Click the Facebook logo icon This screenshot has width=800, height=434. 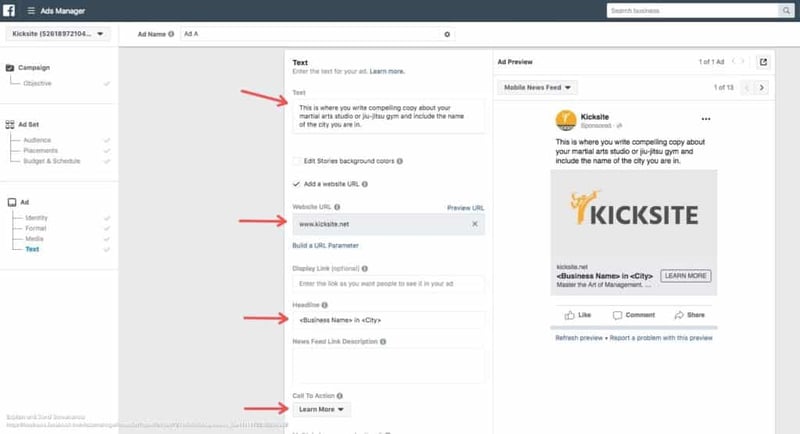tap(9, 10)
